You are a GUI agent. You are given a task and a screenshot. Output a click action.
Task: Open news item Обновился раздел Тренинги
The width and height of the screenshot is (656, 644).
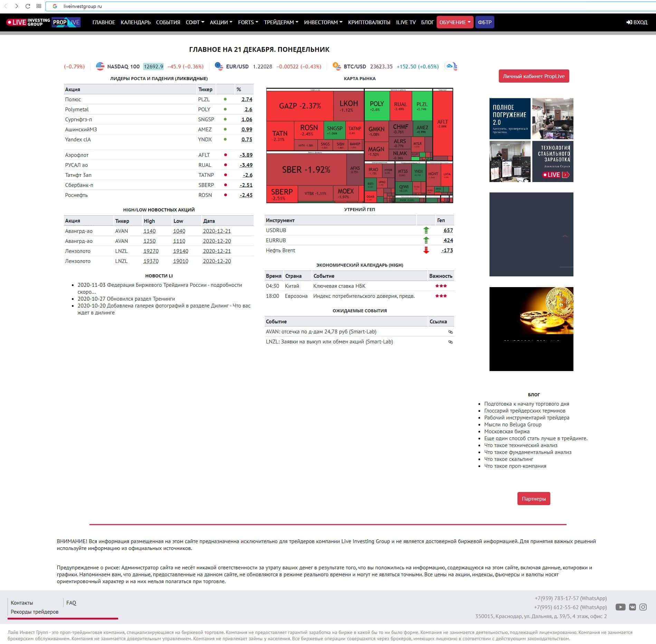[126, 299]
